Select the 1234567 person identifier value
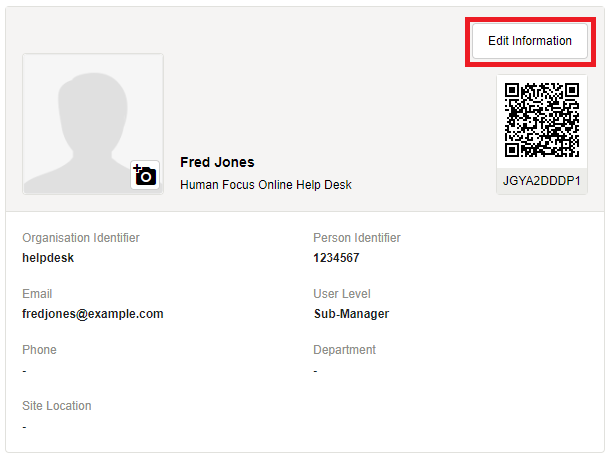 coord(336,258)
